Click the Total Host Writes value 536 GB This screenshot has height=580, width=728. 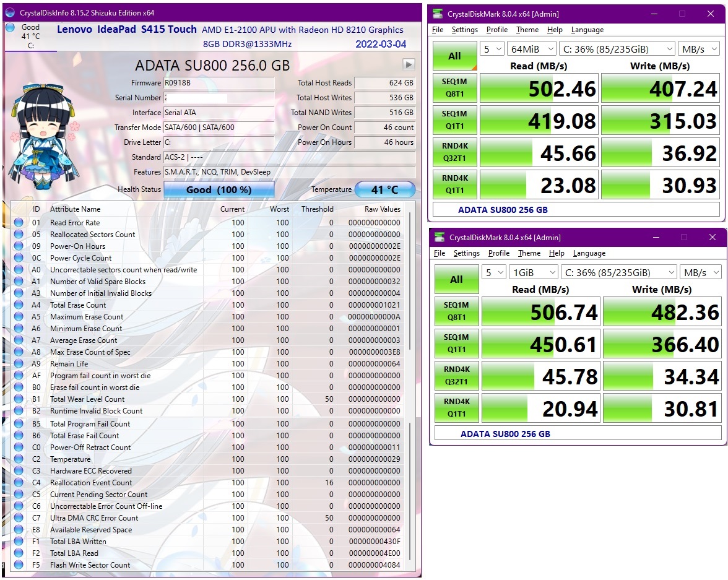385,98
